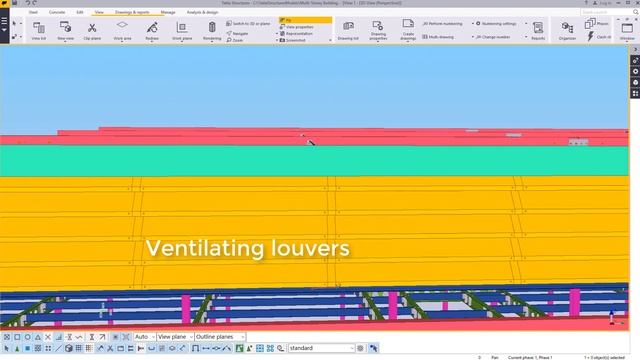Open the Work plane tool
Image resolution: width=640 pixels, height=360 pixels.
(182, 31)
